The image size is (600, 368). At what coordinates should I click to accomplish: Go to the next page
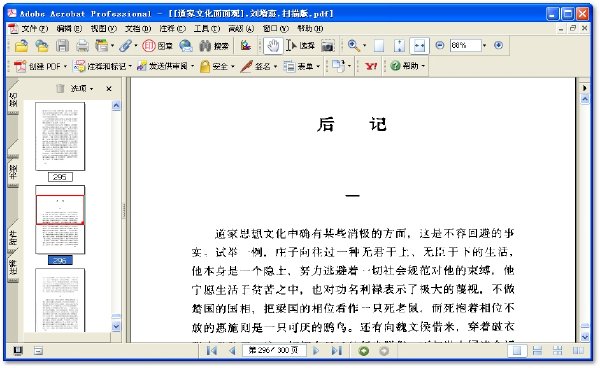point(316,350)
